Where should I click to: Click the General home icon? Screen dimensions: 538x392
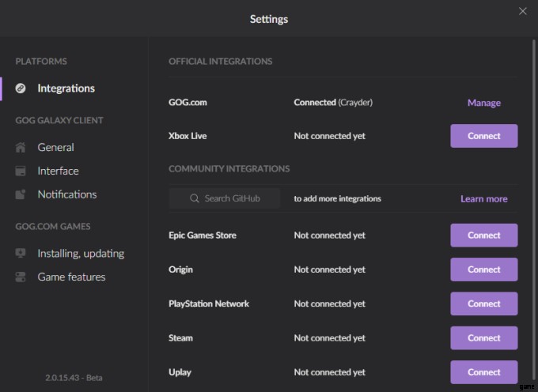point(21,148)
